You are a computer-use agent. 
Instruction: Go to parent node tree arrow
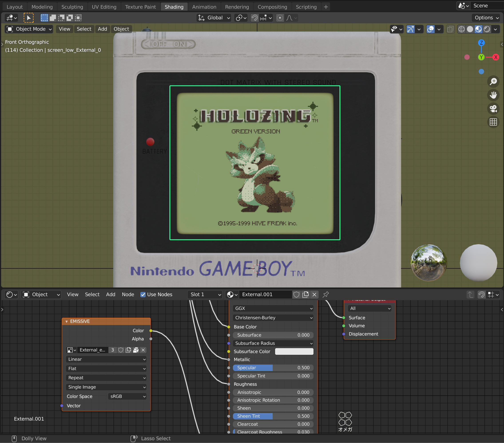[x=470, y=294]
